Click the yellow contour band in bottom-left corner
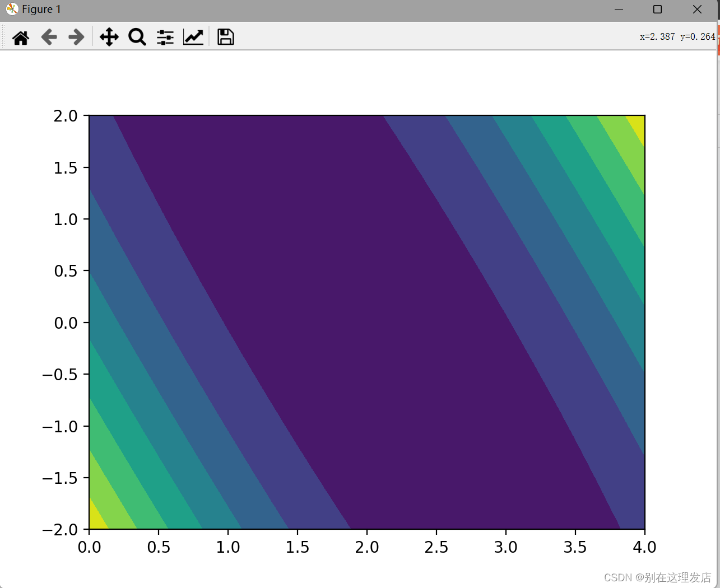Image resolution: width=720 pixels, height=588 pixels. 98,518
